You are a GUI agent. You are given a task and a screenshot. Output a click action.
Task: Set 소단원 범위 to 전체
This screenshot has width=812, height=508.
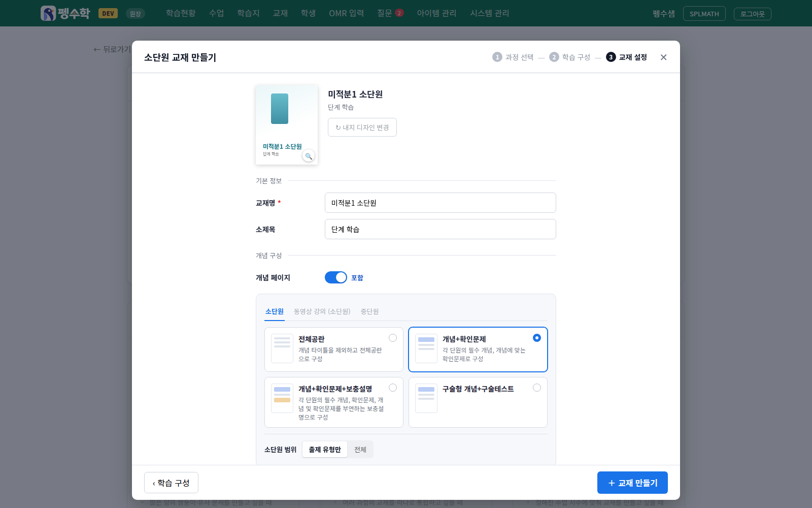point(360,450)
